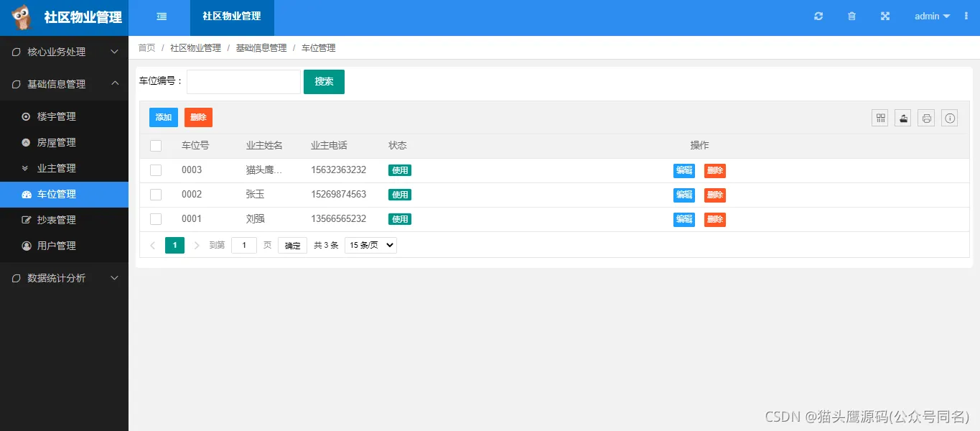Check the checkbox for row 0003
Image resolution: width=980 pixels, height=431 pixels.
pyautogui.click(x=156, y=170)
